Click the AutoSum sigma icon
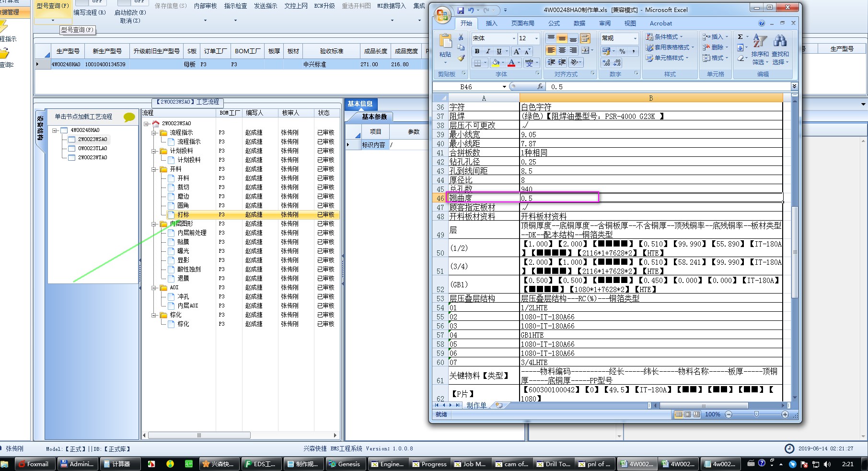The image size is (868, 471). point(740,37)
